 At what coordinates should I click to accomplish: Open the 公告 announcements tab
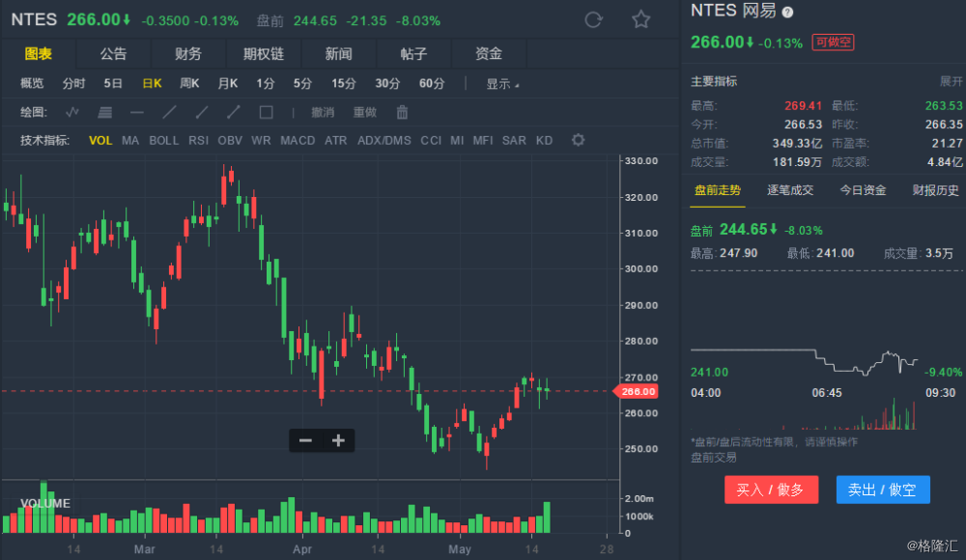(x=113, y=54)
